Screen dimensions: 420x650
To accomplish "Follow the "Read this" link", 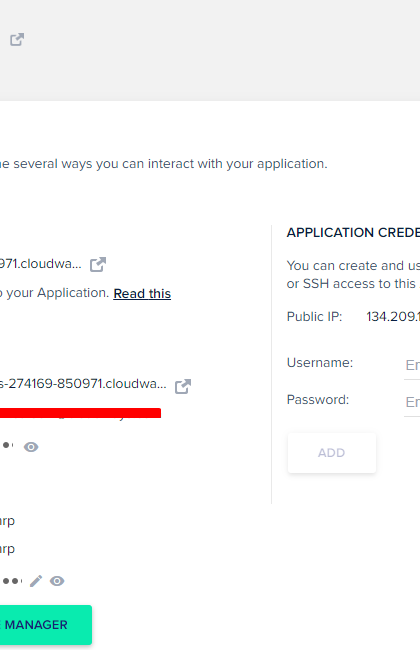I will [x=142, y=293].
